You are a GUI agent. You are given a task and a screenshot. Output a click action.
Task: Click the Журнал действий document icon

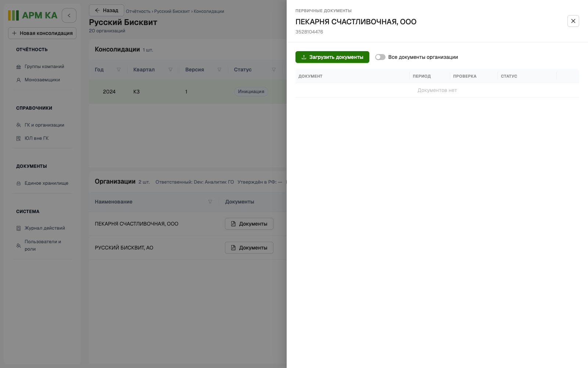click(18, 229)
